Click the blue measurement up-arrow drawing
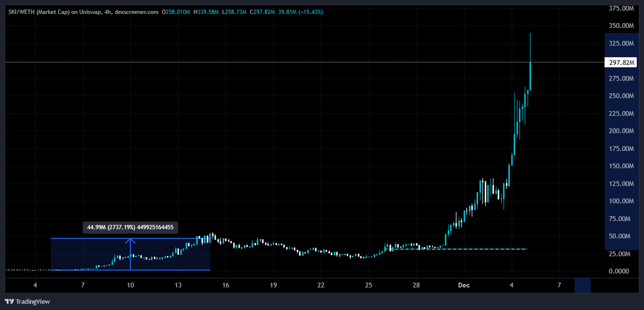644x310 pixels. 130,254
